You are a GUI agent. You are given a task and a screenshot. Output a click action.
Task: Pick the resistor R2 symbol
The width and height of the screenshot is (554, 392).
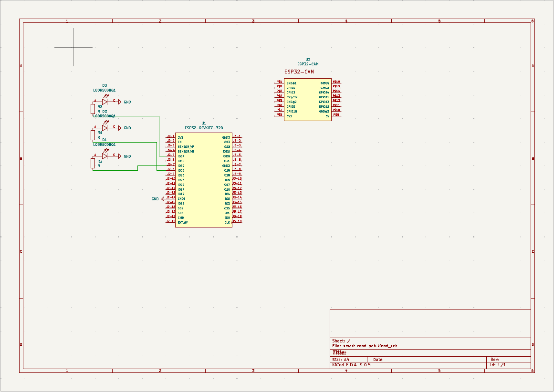(x=93, y=164)
